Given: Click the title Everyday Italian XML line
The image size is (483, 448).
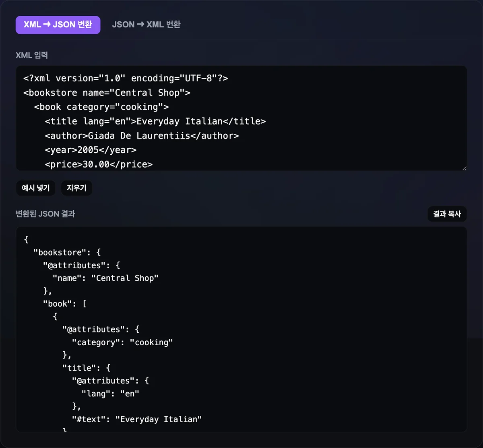Looking at the screenshot, I should point(155,121).
